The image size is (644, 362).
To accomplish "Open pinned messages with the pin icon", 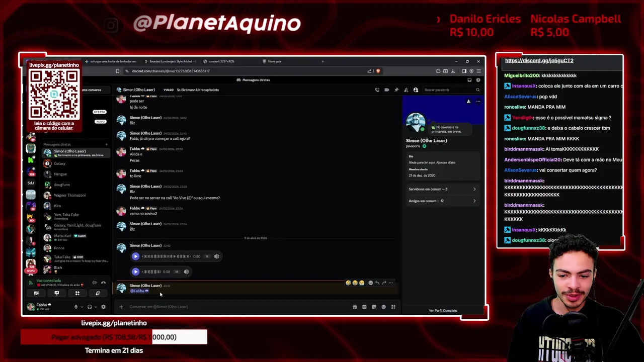I will [396, 90].
